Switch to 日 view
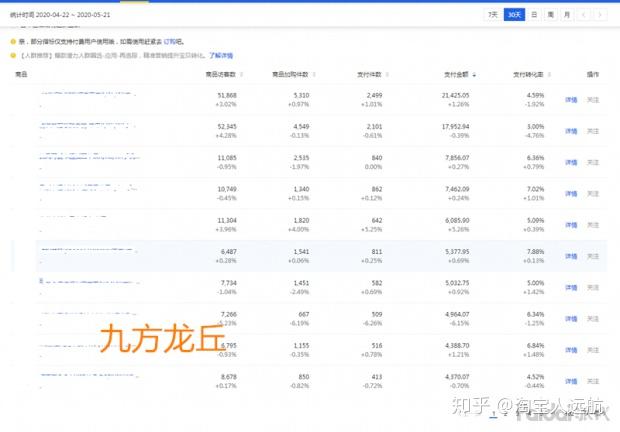Viewport: 620px width, 432px height. point(534,15)
